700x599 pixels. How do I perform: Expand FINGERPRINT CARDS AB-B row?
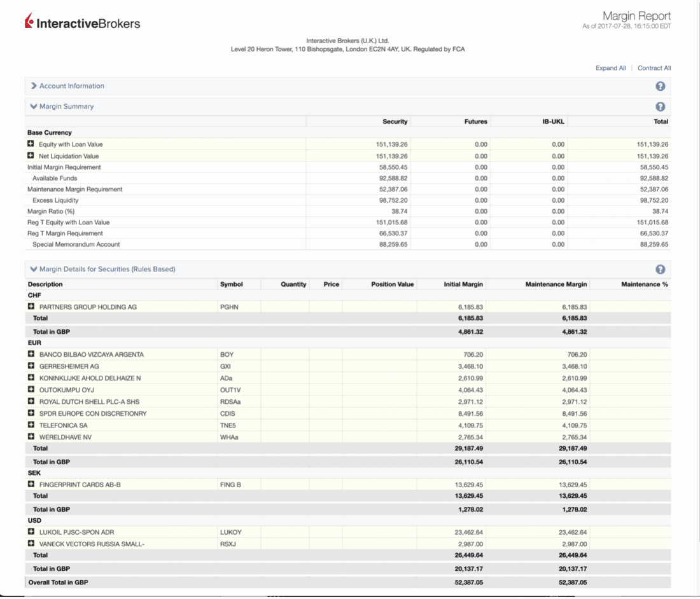(x=31, y=484)
